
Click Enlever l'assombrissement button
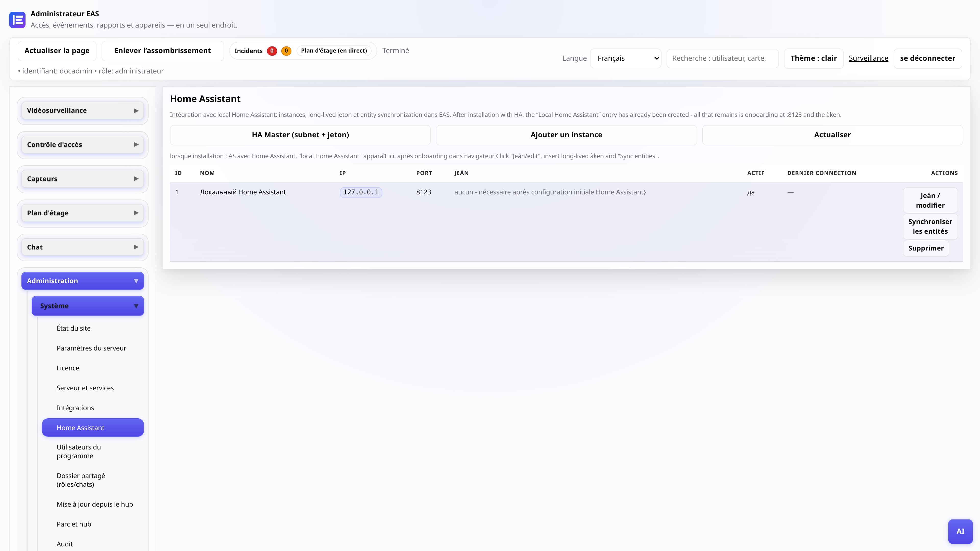(163, 51)
